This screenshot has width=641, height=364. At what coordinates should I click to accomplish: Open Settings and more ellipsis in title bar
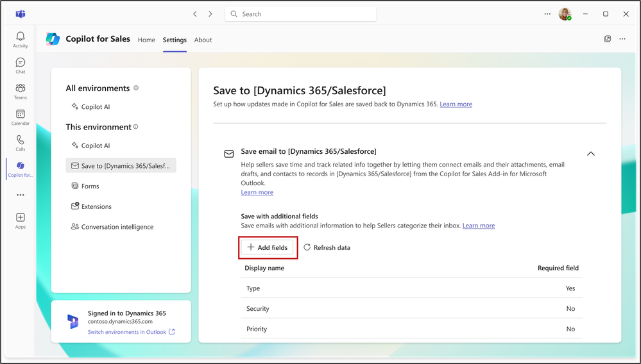coord(547,14)
